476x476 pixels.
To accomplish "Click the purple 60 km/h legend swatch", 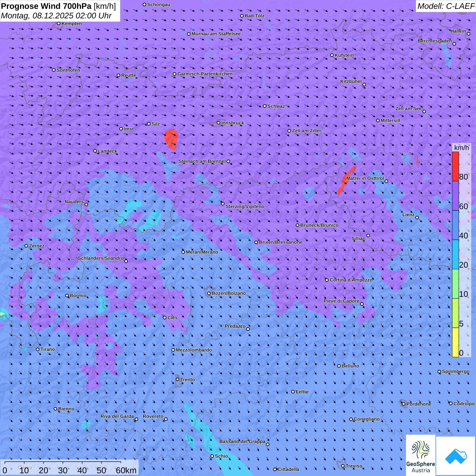I will tap(455, 196).
